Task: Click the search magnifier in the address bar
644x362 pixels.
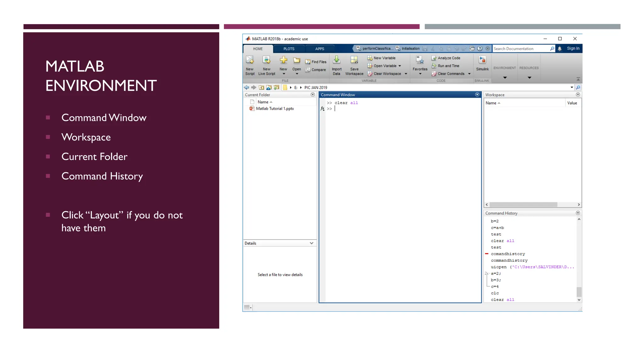Action: click(578, 87)
